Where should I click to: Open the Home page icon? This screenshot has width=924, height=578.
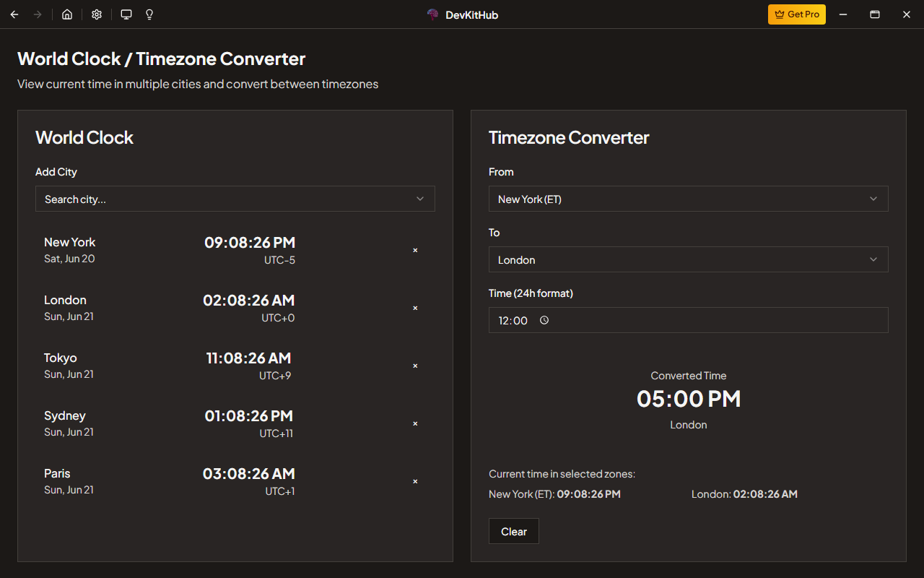click(67, 14)
